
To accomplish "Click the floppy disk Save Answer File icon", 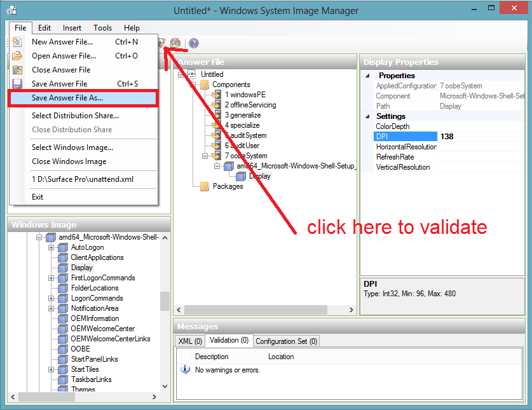I will tap(17, 84).
